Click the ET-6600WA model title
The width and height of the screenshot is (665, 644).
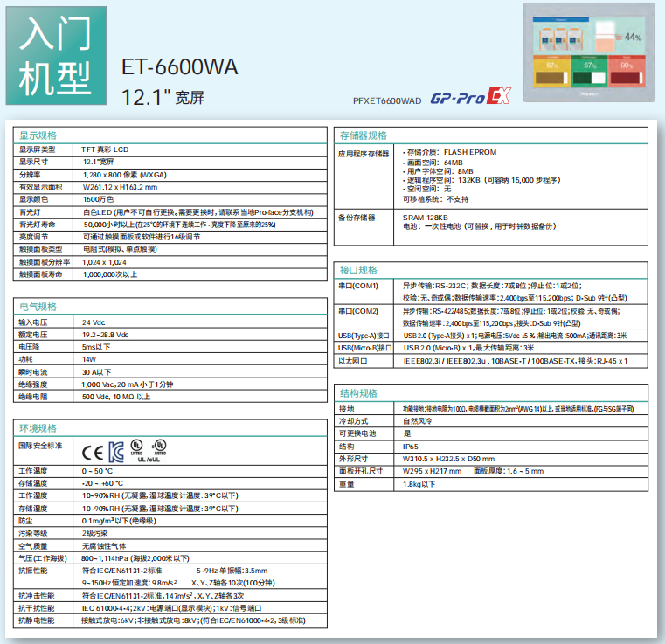point(180,67)
